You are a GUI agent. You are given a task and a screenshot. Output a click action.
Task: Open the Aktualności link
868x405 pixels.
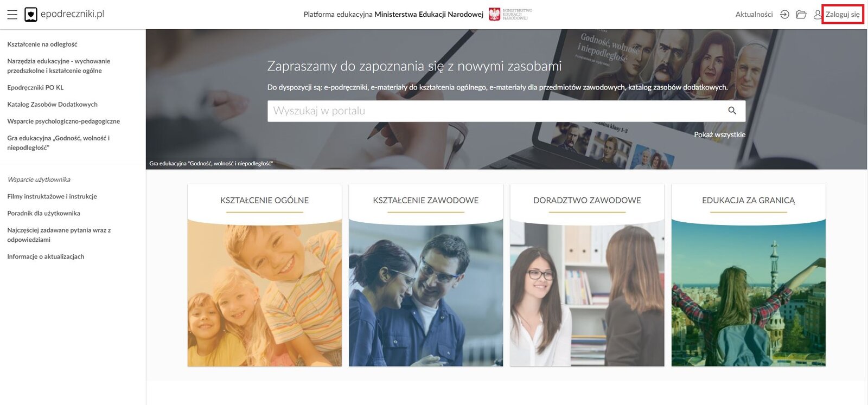[x=754, y=15]
